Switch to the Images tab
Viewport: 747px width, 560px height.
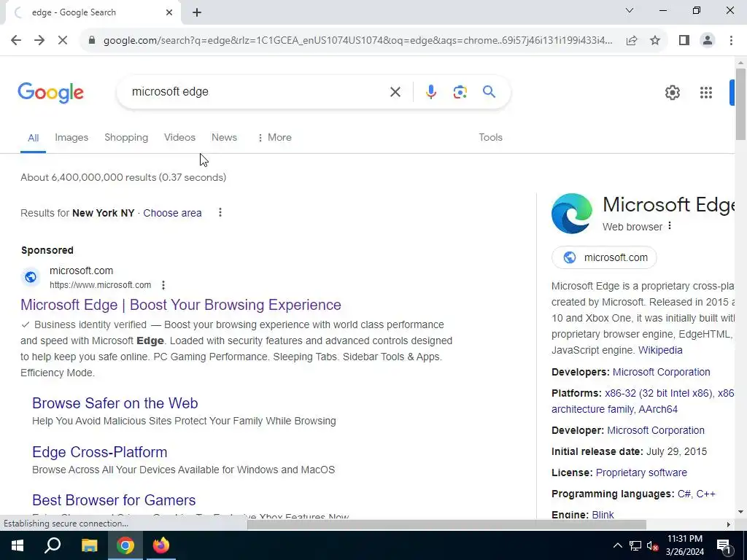(x=71, y=137)
